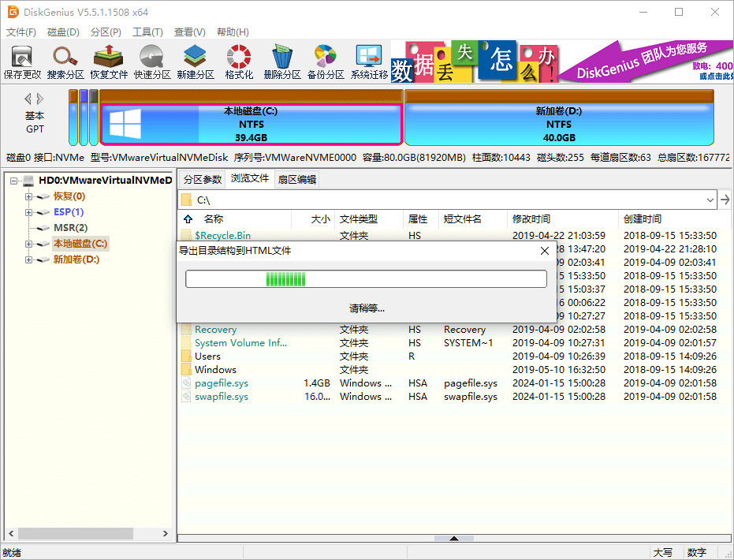734x560 pixels.
Task: Launch the 恢复文件 file recovery tool
Action: click(x=109, y=62)
